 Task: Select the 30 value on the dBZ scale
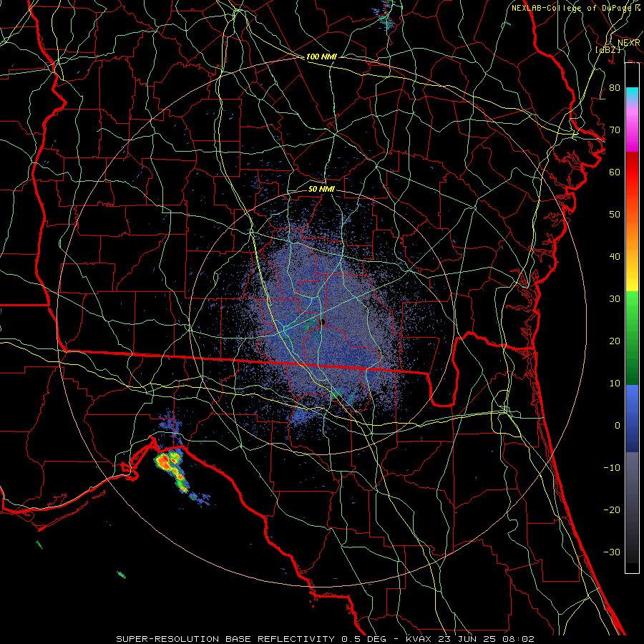(615, 298)
